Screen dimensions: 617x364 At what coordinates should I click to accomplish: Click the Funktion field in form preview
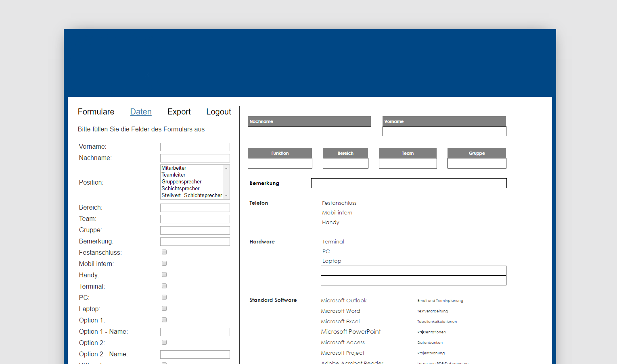pos(280,163)
